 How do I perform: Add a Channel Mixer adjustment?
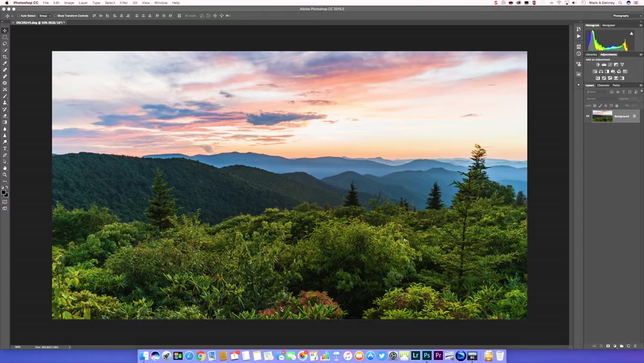click(x=619, y=71)
